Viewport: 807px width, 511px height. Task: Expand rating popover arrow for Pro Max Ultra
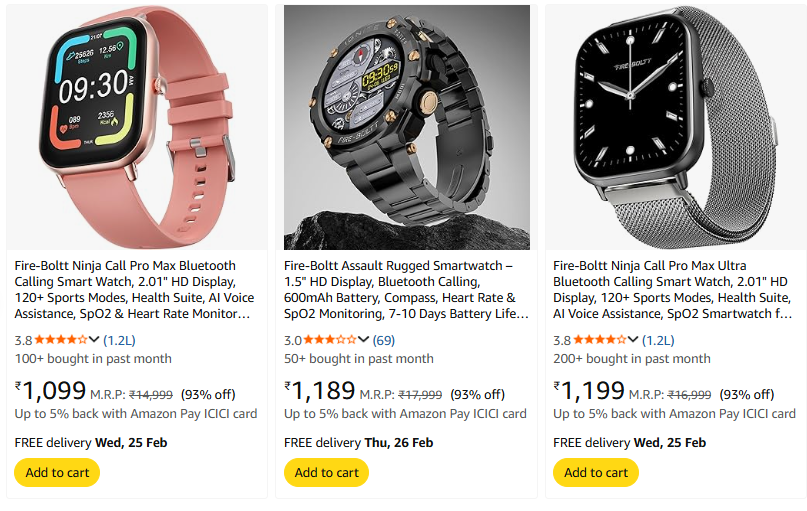(633, 339)
